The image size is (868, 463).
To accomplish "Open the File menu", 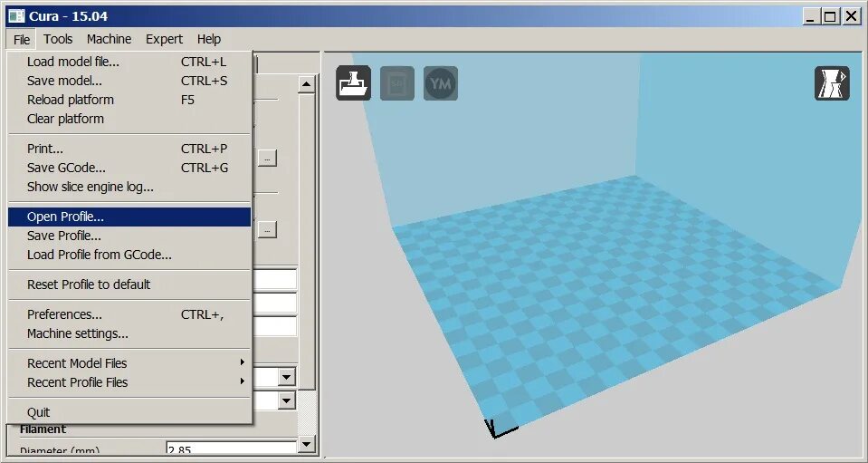I will pos(22,39).
